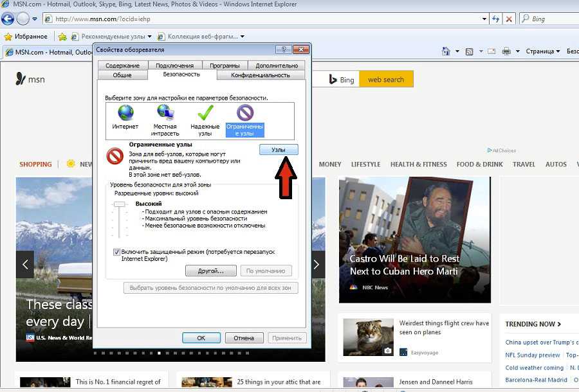
Task: Select the Надежные узлы green checkmark zone
Action: pyautogui.click(x=205, y=114)
